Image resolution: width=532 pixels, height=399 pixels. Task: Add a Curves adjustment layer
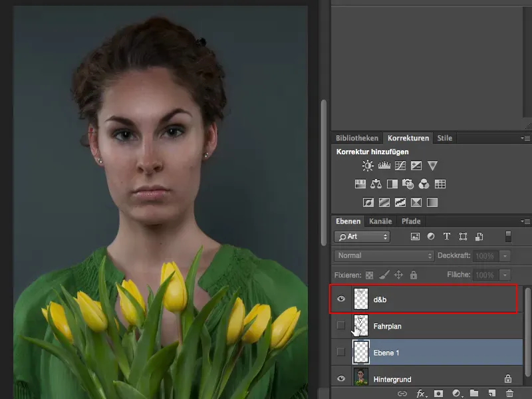(x=400, y=166)
